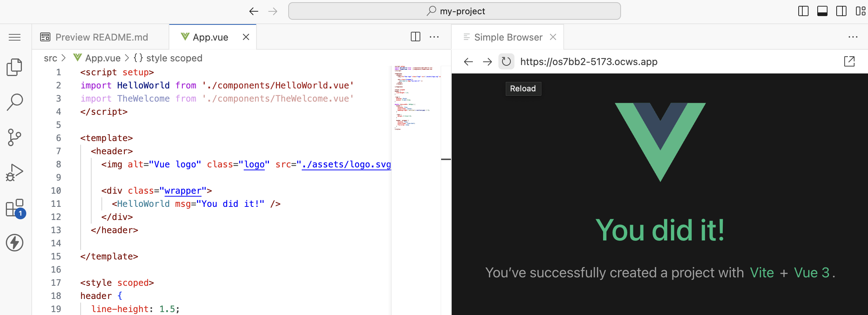Toggle the secondary side bar

841,11
